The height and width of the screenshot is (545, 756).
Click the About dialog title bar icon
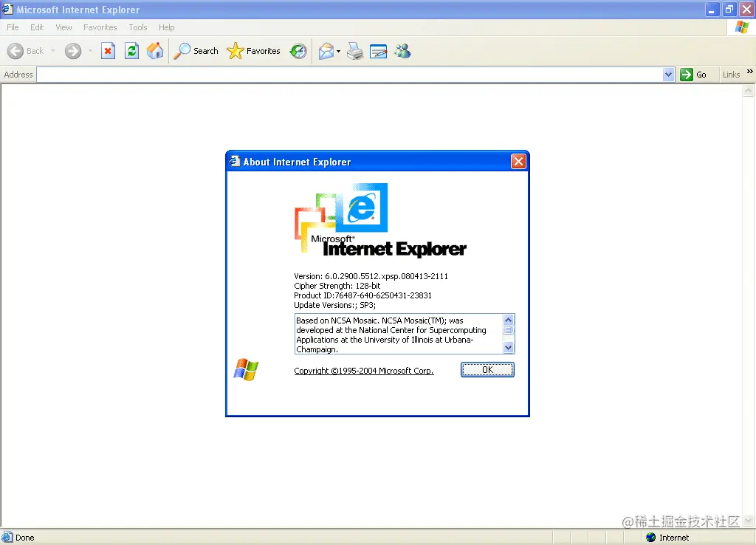click(235, 161)
